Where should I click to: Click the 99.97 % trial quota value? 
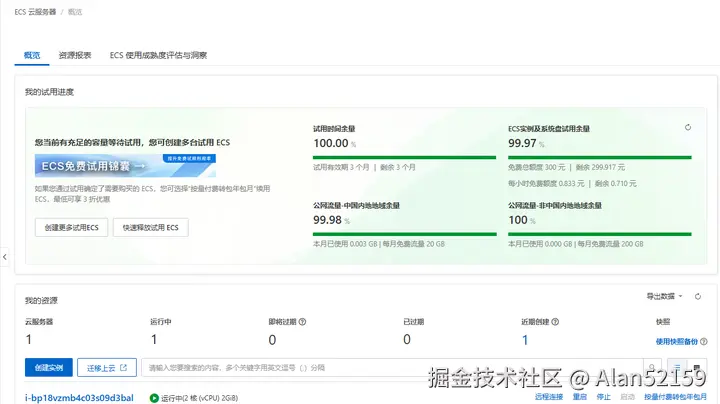tap(526, 143)
